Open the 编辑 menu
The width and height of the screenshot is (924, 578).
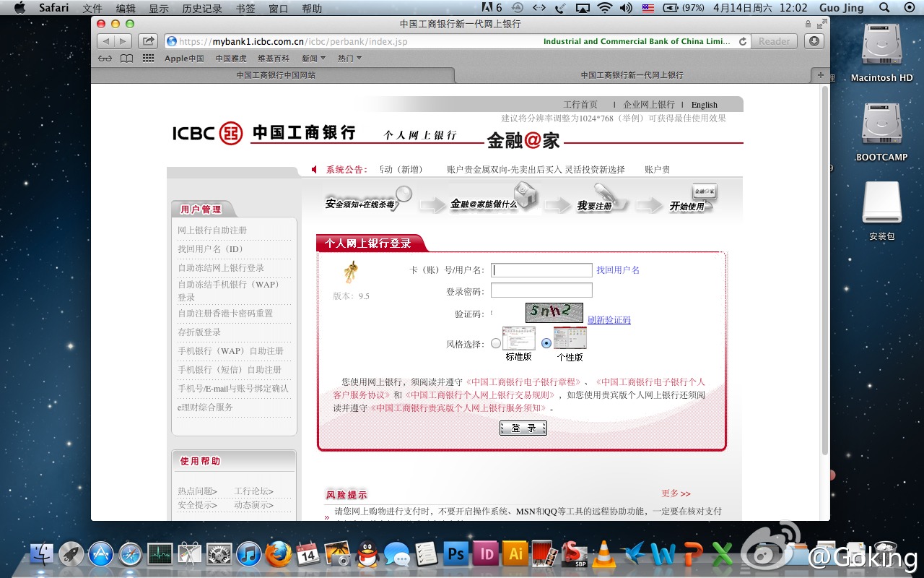click(x=126, y=8)
